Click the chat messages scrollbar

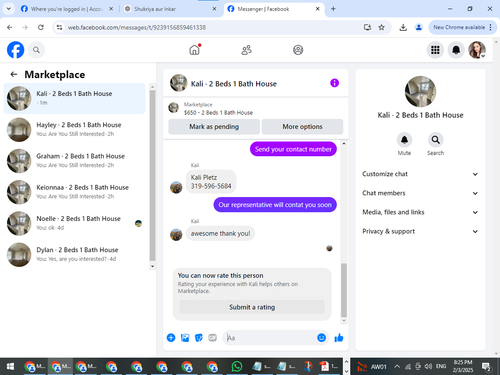click(x=344, y=290)
